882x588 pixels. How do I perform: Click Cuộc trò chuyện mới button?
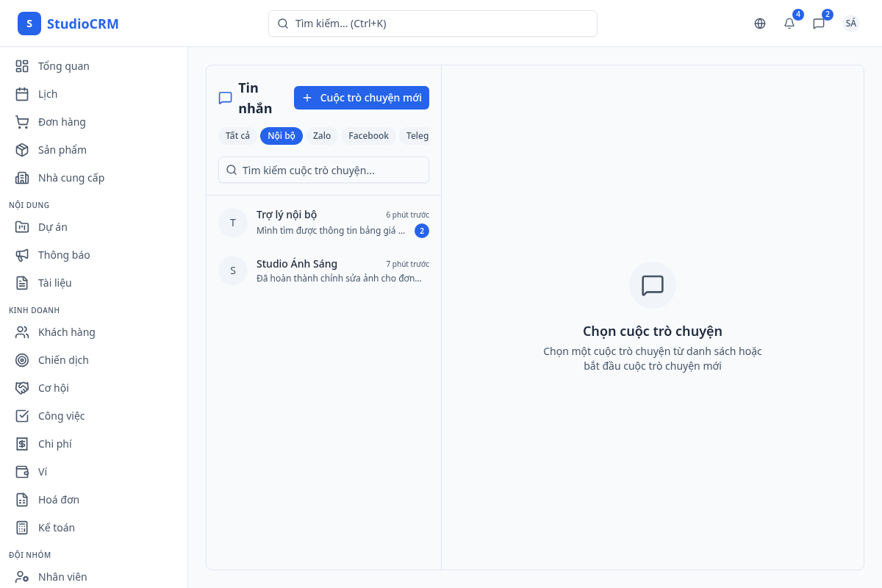click(362, 98)
